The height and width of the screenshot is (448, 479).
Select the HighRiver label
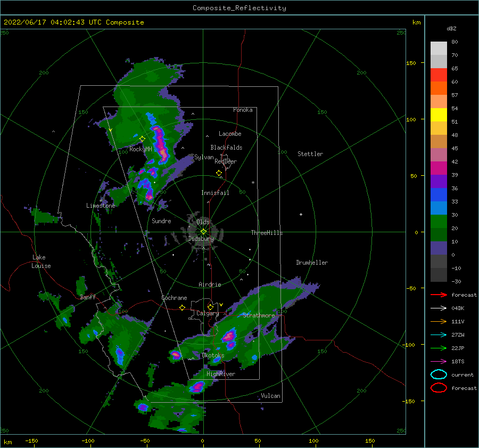(x=220, y=374)
